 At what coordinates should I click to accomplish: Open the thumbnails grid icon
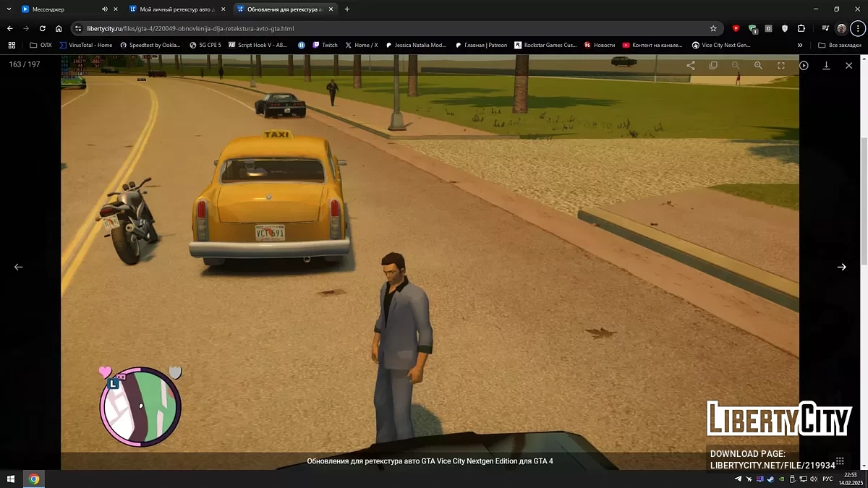point(840,461)
